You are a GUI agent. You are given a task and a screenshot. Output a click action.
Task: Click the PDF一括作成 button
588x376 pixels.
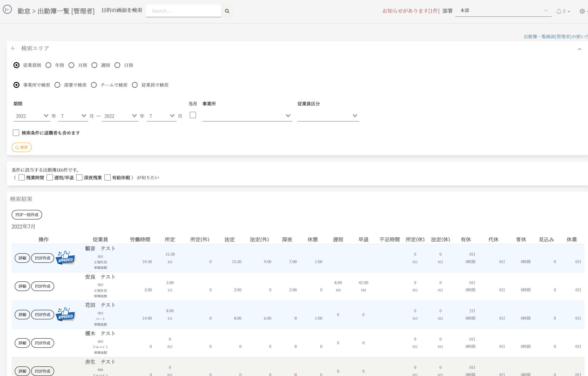click(27, 215)
